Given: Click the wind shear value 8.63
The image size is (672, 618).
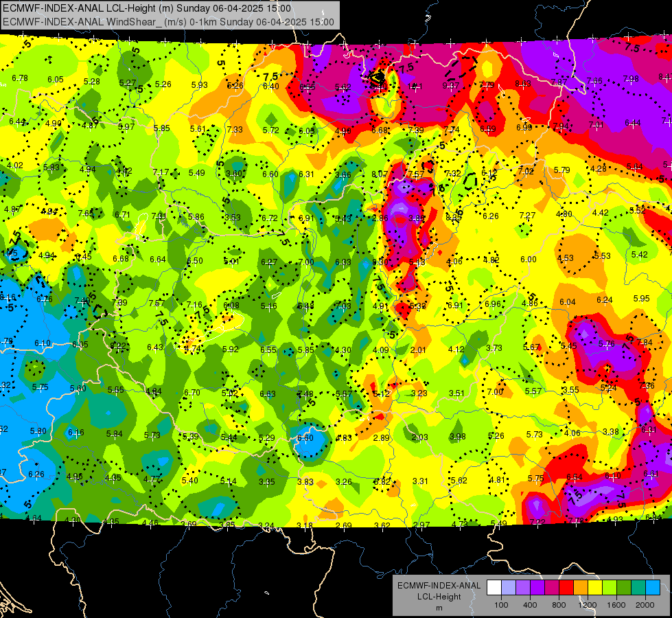Looking at the screenshot, I should [523, 84].
